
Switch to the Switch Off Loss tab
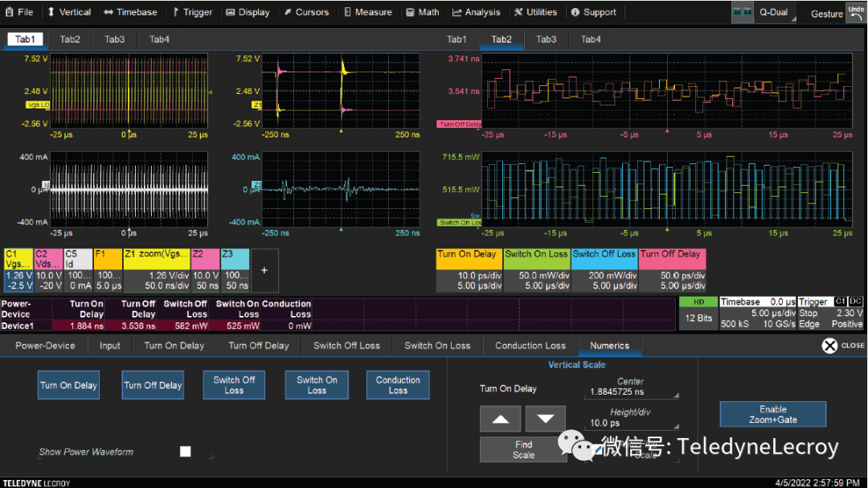point(346,346)
